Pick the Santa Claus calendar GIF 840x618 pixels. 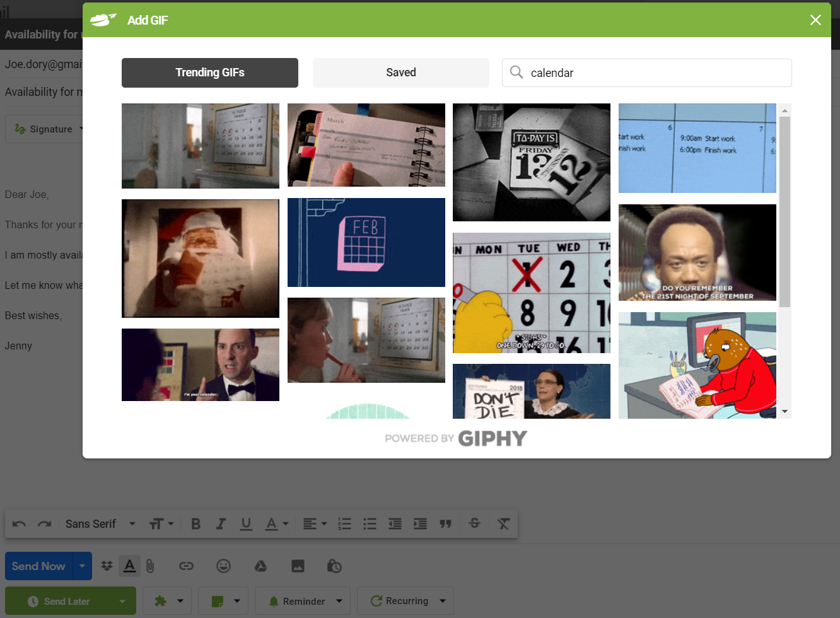tap(201, 259)
